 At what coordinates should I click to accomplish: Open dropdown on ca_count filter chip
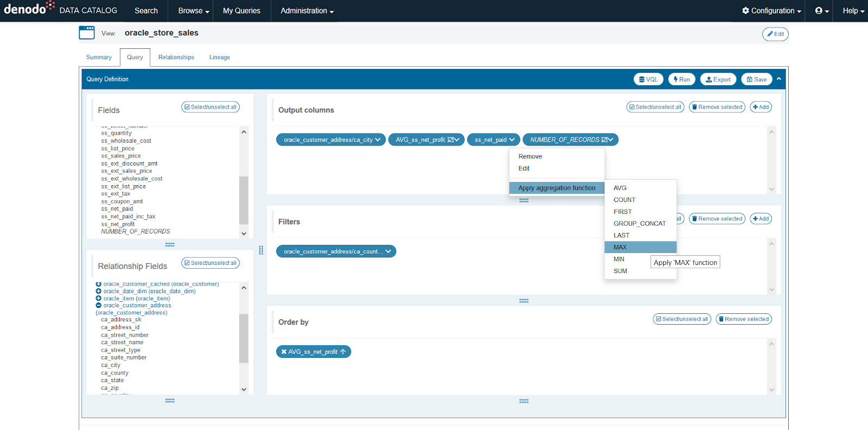(x=388, y=251)
